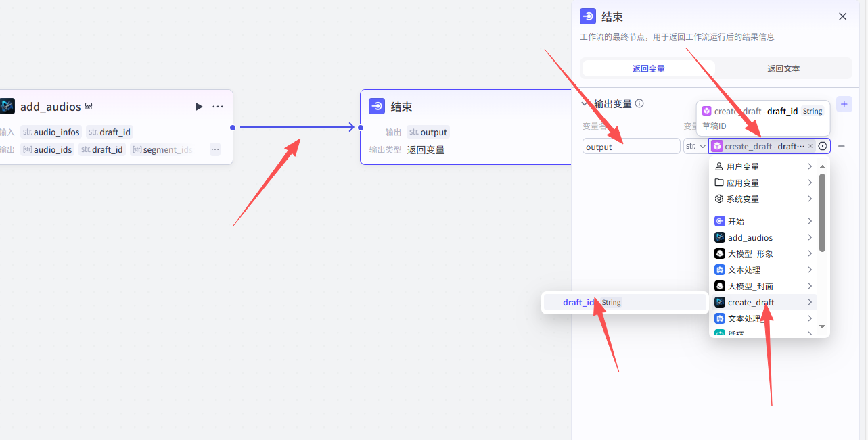868x440 pixels.
Task: Click the 结束 node icon on canvas
Action: click(x=377, y=106)
